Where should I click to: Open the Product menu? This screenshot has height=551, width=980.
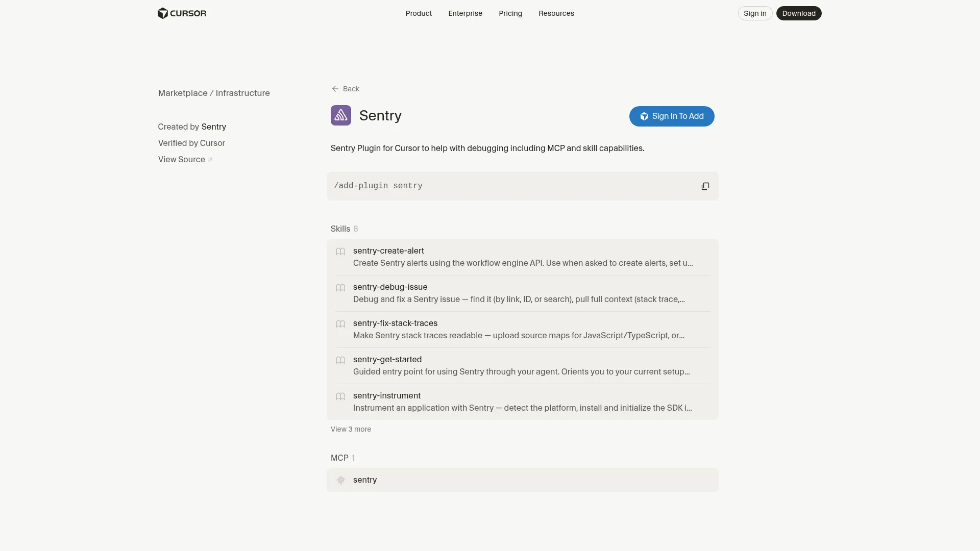(419, 13)
